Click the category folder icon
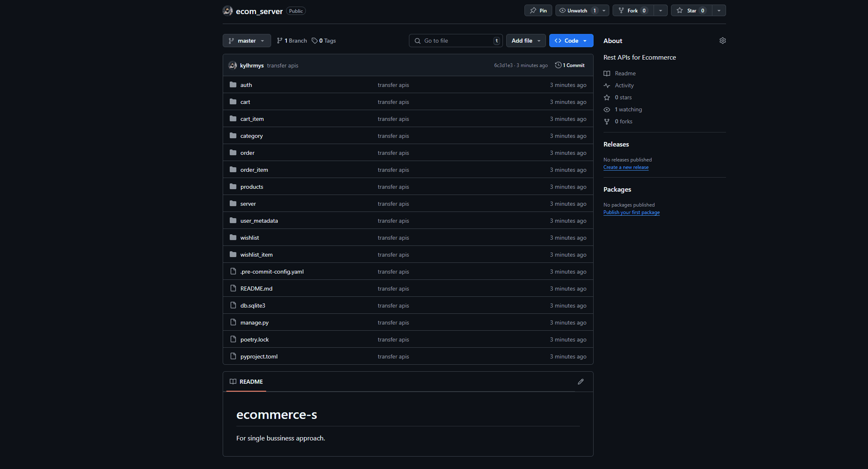868x469 pixels. tap(233, 136)
